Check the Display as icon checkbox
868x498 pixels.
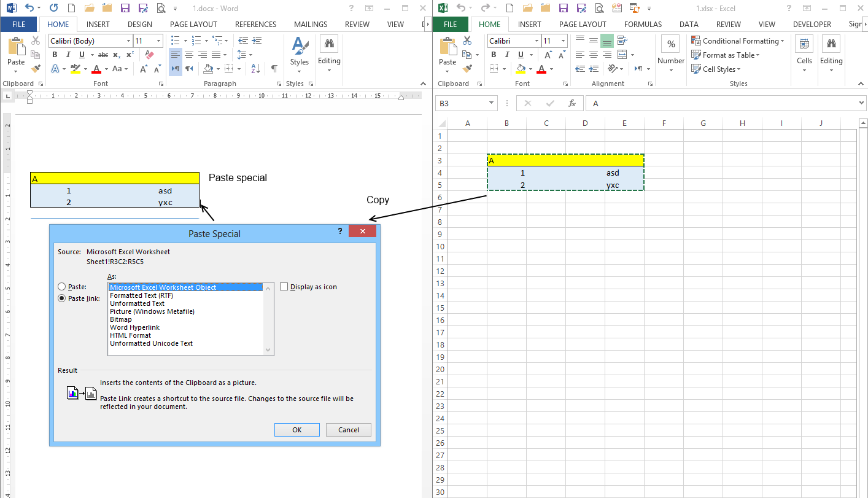(x=284, y=287)
